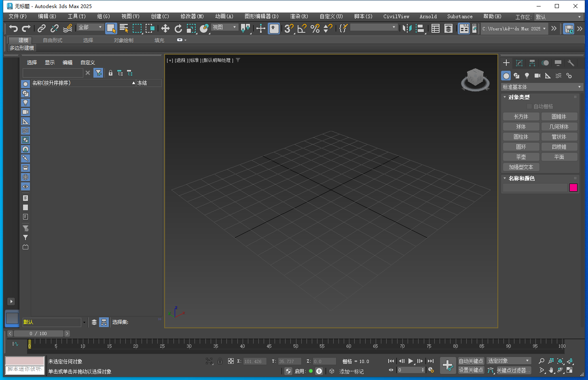588x380 pixels.
Task: Click the Undo arrow in main toolbar
Action: click(13, 28)
